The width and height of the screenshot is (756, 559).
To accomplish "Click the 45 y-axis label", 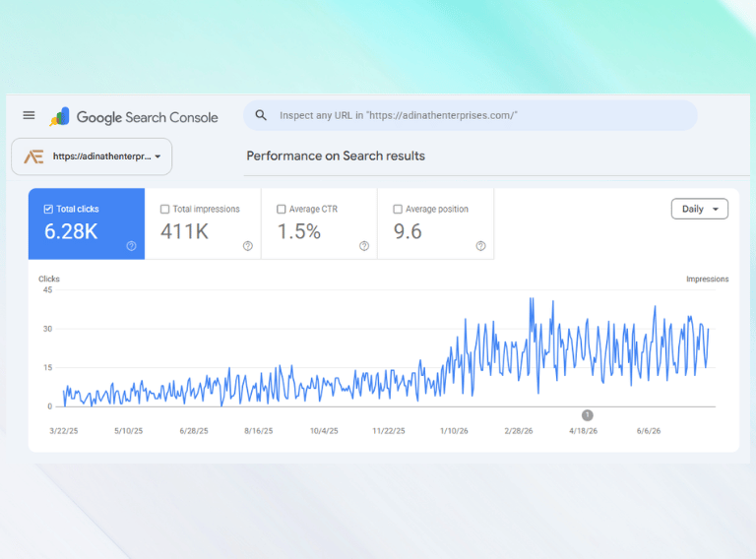I will click(47, 290).
